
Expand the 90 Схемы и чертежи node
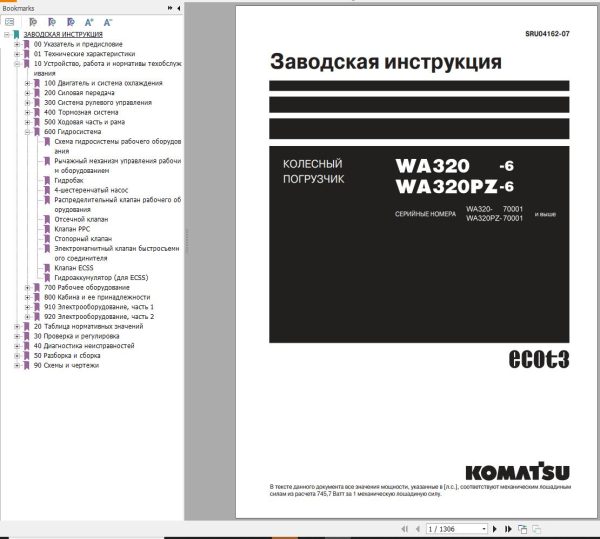pyautogui.click(x=17, y=365)
